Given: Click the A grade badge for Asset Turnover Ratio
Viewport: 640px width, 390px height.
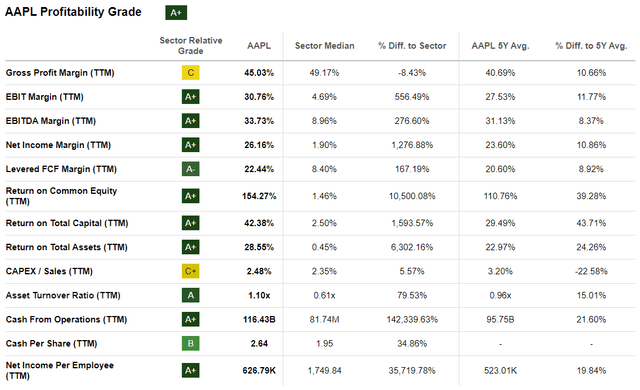Looking at the screenshot, I should pyautogui.click(x=191, y=295).
